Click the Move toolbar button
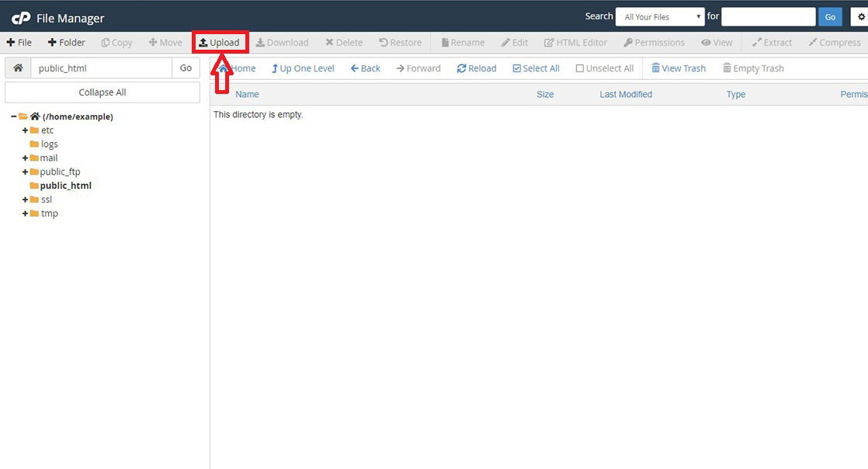 coord(165,43)
